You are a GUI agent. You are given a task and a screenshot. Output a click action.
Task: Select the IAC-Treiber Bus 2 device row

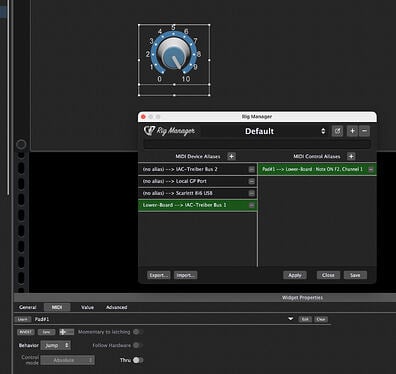198,169
